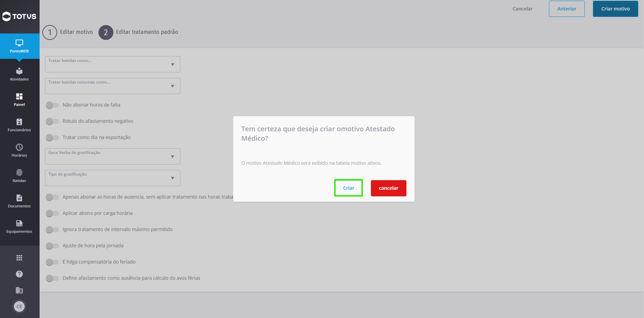Open the Documentos section

[19, 201]
